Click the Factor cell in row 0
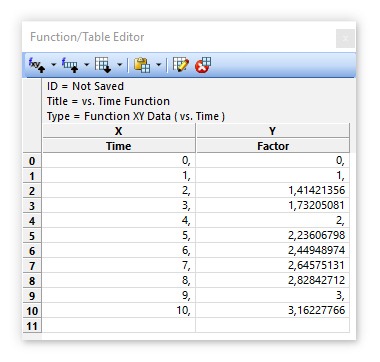Viewport: 380px width, 362px height. coord(273,160)
